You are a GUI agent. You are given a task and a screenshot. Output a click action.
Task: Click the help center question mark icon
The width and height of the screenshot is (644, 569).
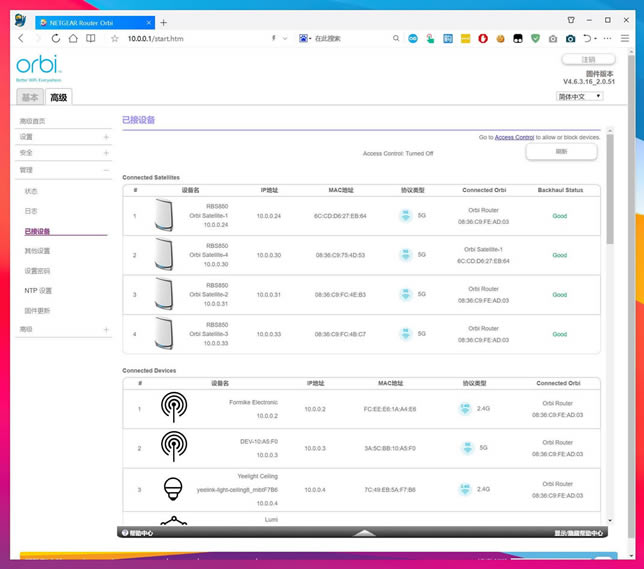click(x=125, y=533)
